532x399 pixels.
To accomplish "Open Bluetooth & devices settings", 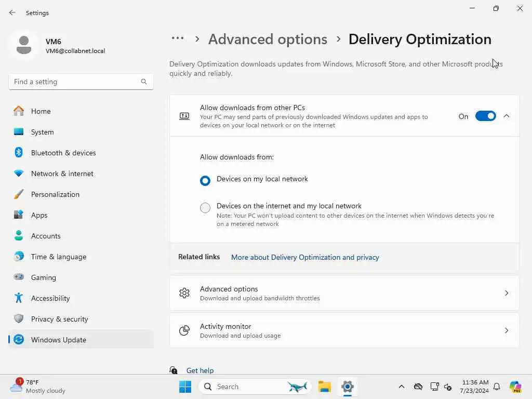I will tap(63, 153).
